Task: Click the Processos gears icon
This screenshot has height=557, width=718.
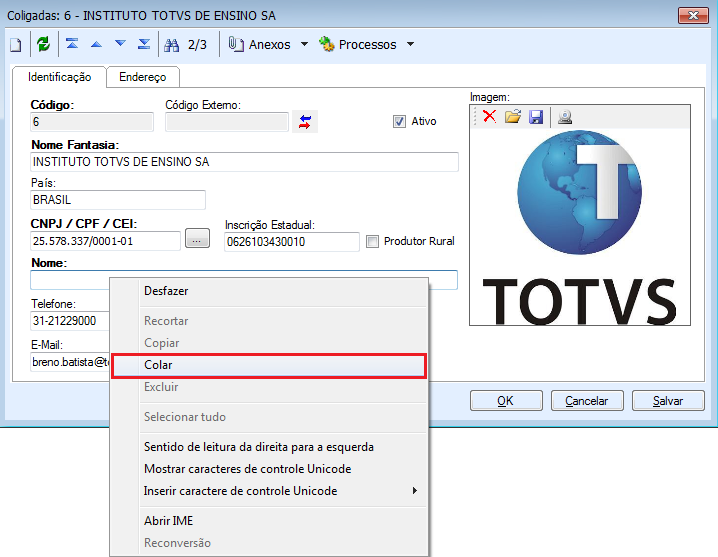Action: point(326,44)
